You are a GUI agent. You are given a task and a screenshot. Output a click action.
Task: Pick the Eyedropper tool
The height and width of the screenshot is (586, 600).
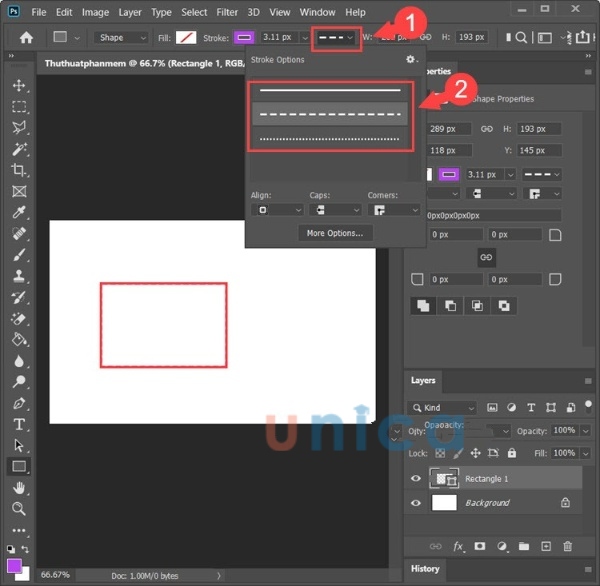coord(19,213)
